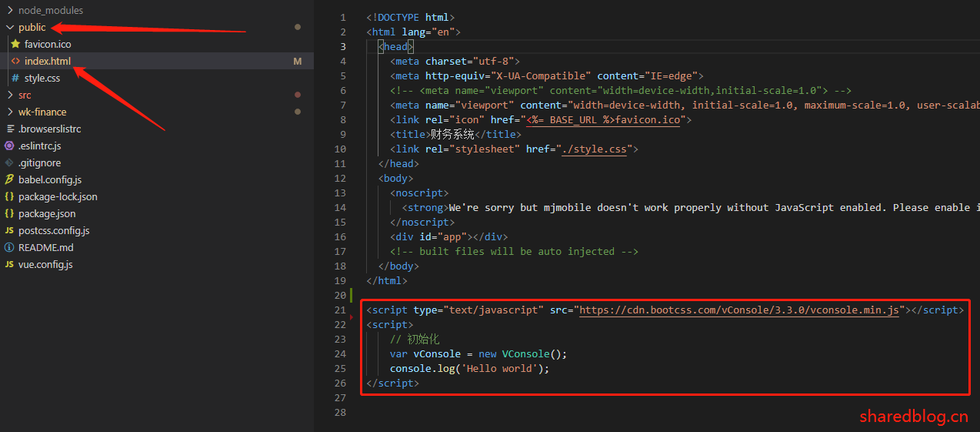
Task: Click the div id="app" line
Action: 449,236
